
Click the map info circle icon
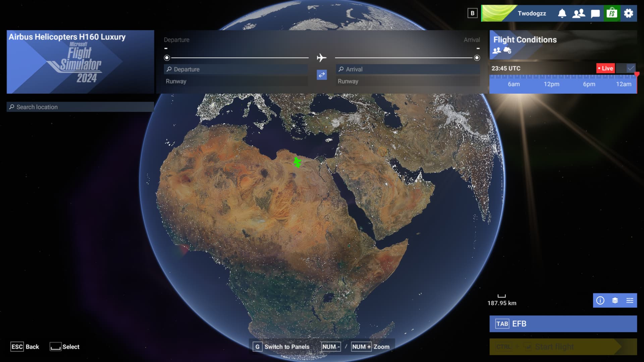point(600,300)
